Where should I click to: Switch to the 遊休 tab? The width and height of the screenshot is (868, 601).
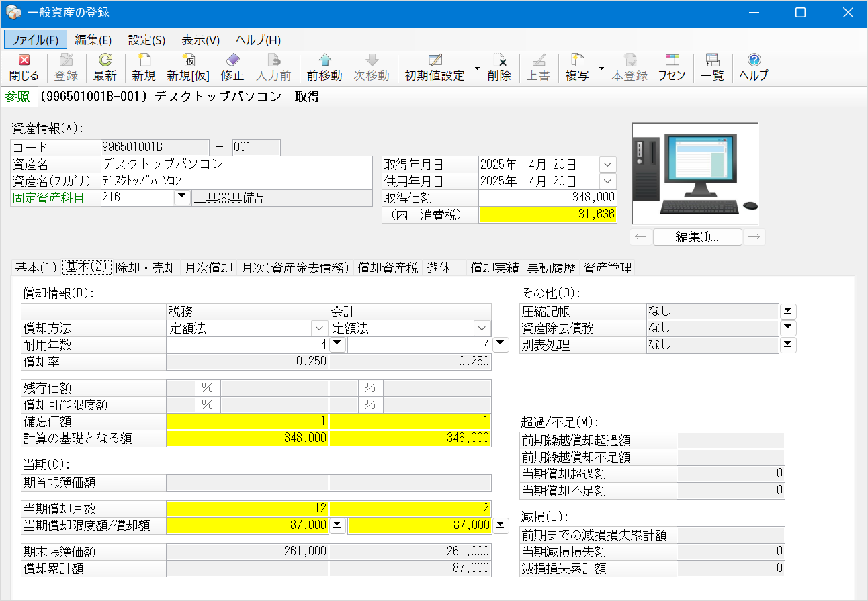click(438, 267)
